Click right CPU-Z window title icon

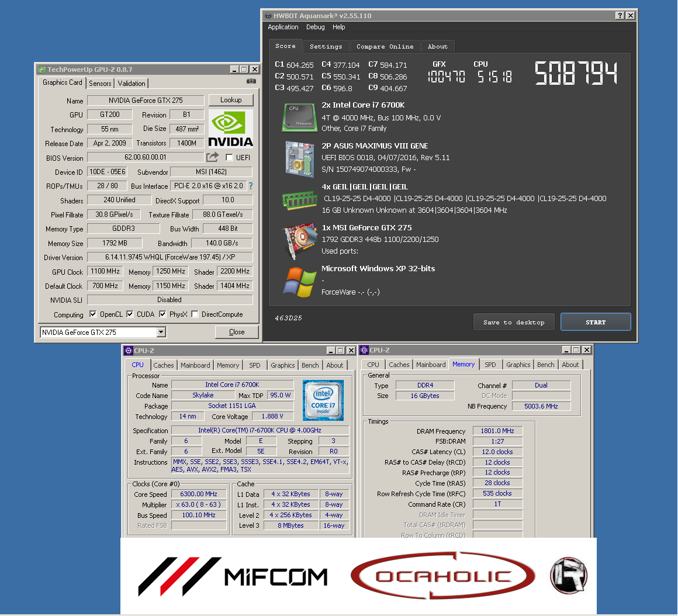(x=364, y=350)
